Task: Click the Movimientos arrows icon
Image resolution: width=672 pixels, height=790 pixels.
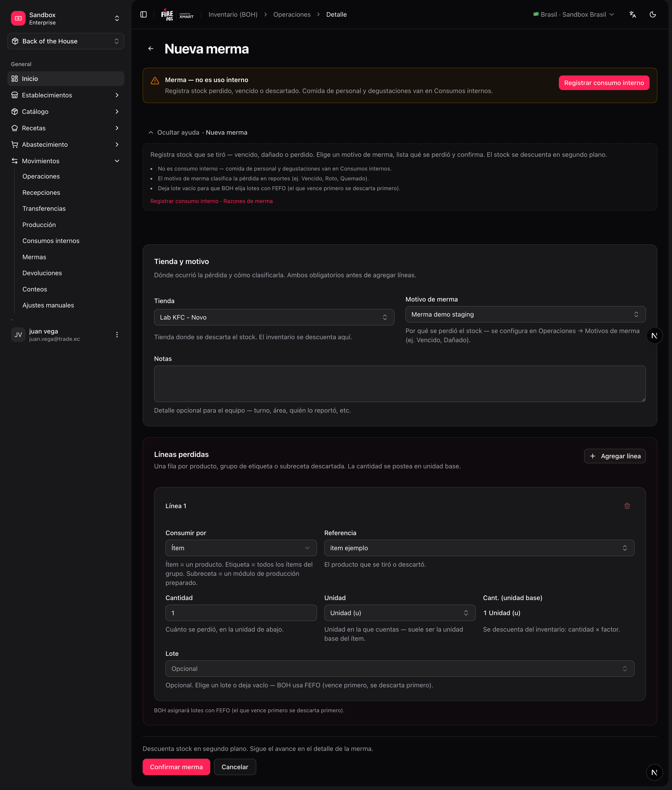Action: point(14,161)
